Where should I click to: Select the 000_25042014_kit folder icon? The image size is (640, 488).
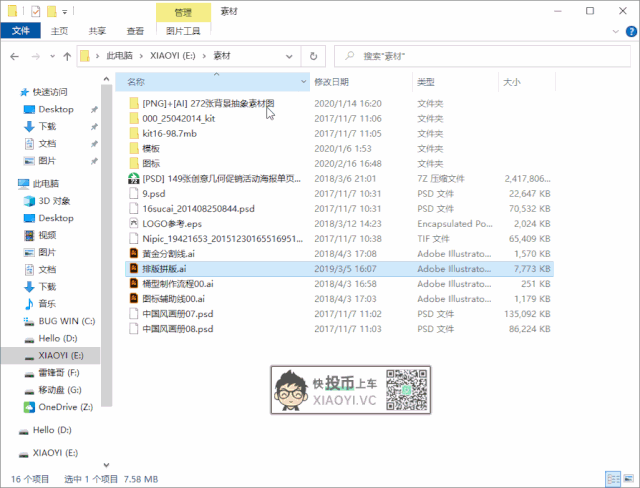click(x=134, y=118)
